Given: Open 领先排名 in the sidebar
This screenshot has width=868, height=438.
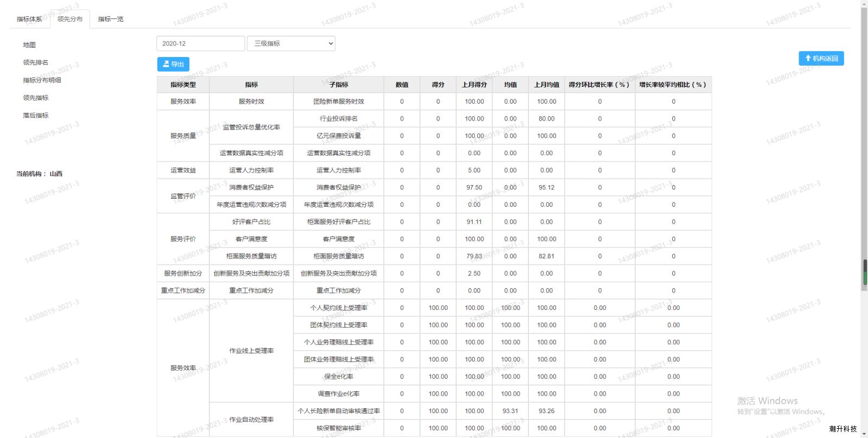Looking at the screenshot, I should pyautogui.click(x=36, y=62).
